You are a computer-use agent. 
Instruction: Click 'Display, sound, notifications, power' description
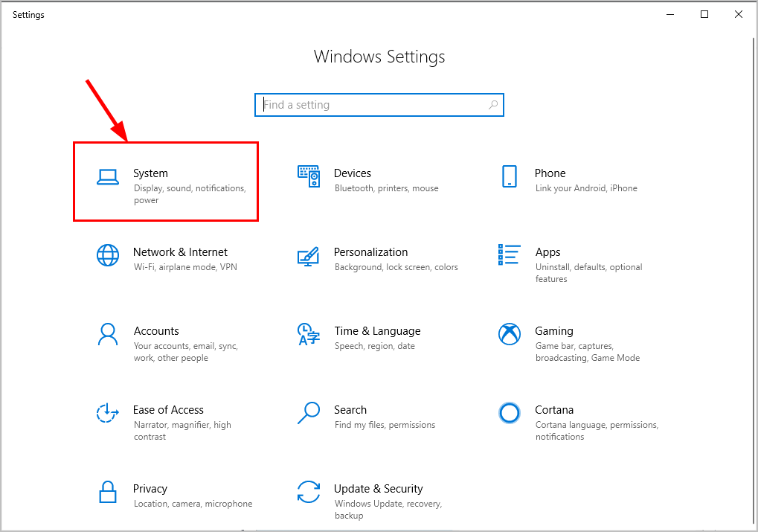coord(190,194)
